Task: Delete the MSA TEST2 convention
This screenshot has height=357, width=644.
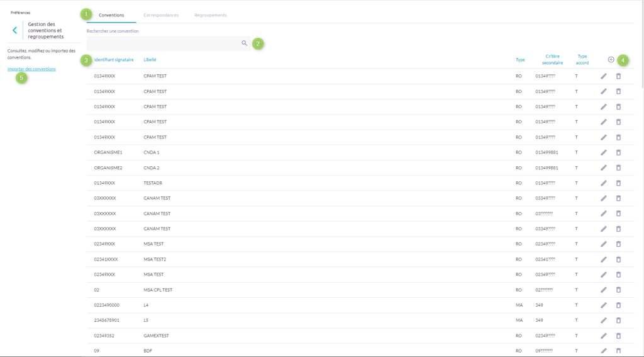Action: coord(618,259)
